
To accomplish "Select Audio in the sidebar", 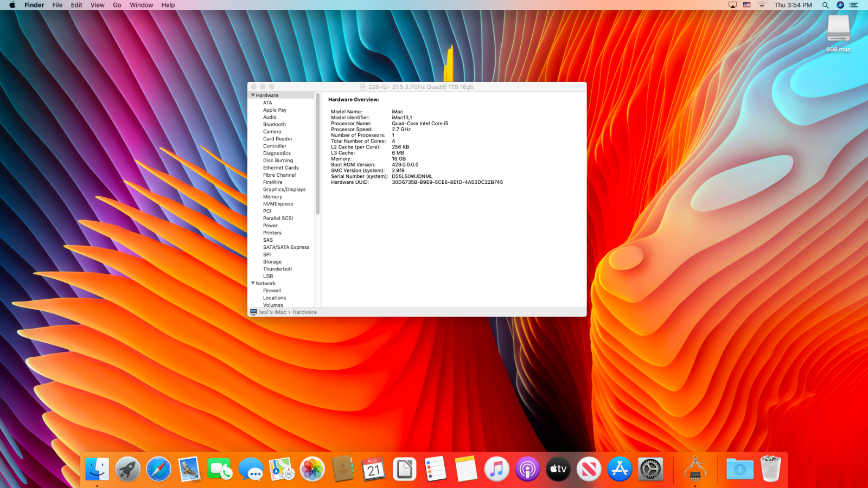I will (x=270, y=117).
